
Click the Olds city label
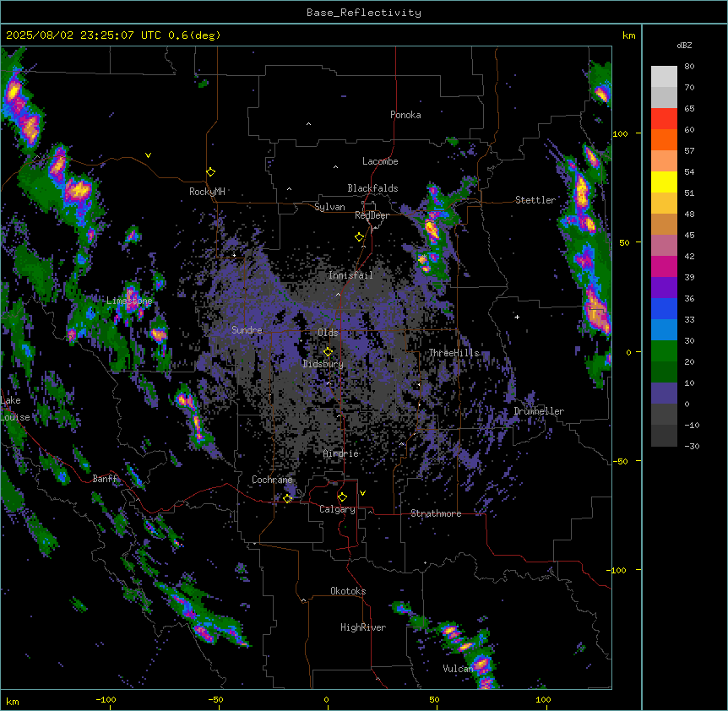pyautogui.click(x=328, y=333)
